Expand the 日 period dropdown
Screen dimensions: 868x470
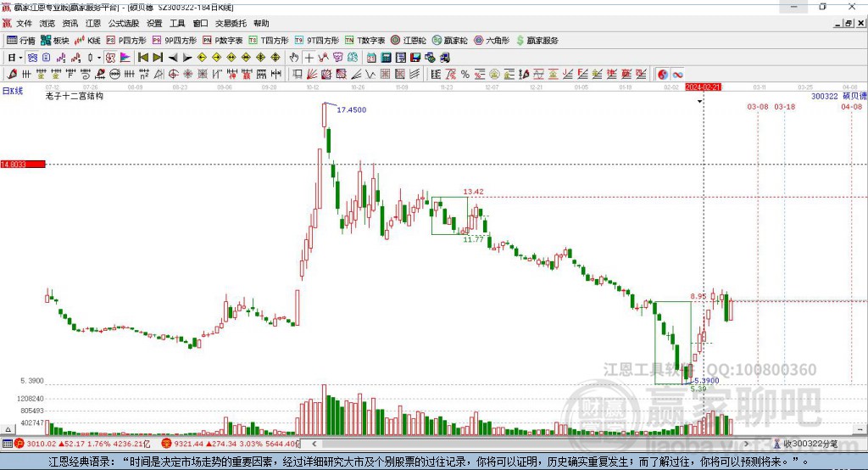pos(20,58)
